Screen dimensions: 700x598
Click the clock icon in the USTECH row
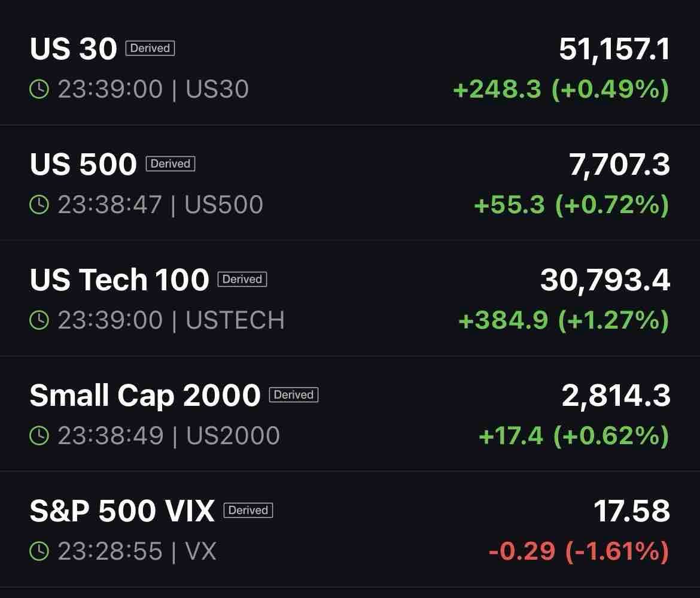(x=39, y=320)
